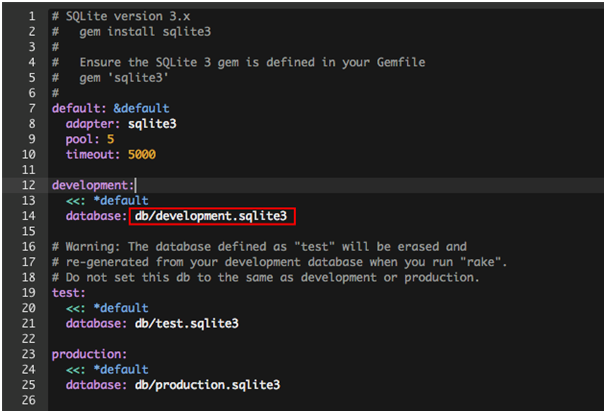Click the db/production.sqlite3 database path
606x413 pixels.
(x=208, y=385)
